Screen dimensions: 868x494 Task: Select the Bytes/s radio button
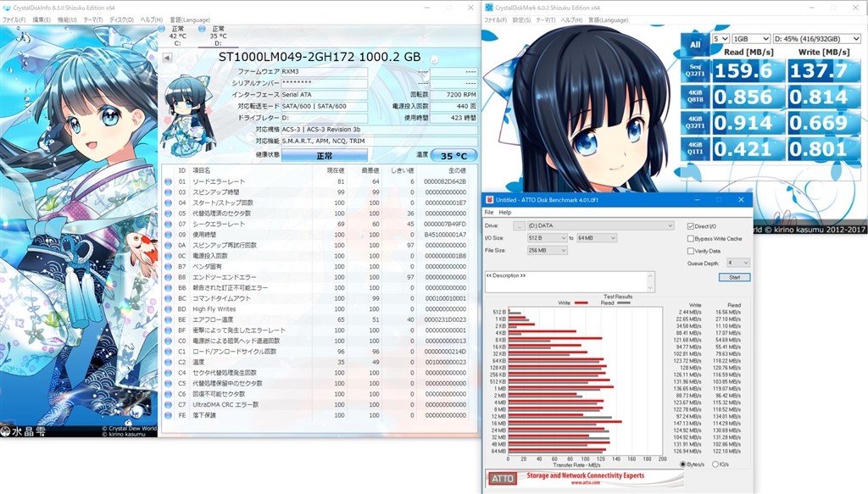tap(683, 464)
